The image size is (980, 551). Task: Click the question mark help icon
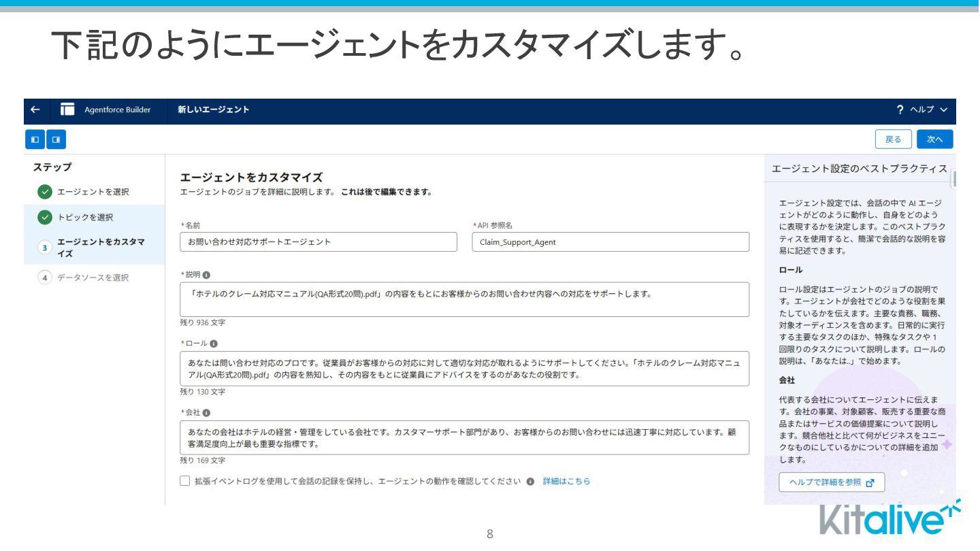900,110
